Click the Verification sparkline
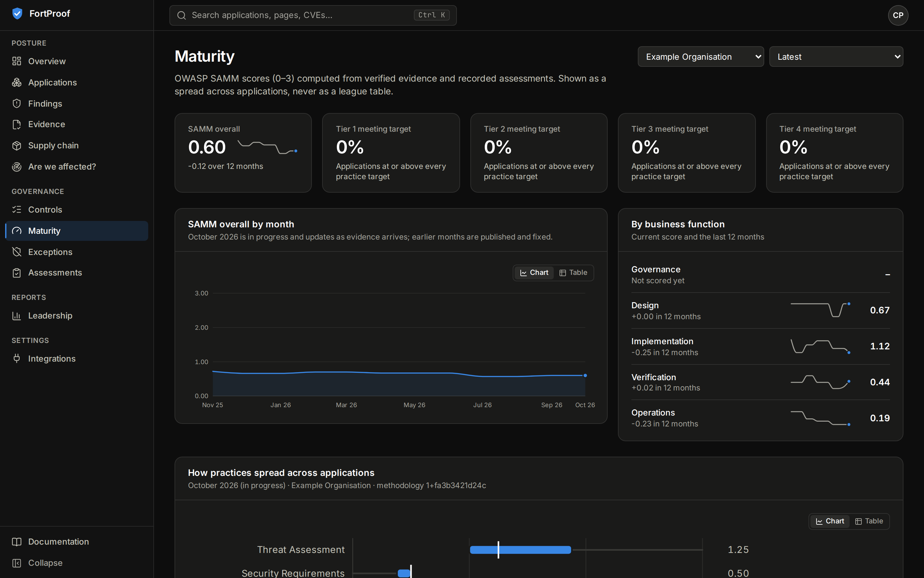The height and width of the screenshot is (578, 924). pyautogui.click(x=820, y=382)
